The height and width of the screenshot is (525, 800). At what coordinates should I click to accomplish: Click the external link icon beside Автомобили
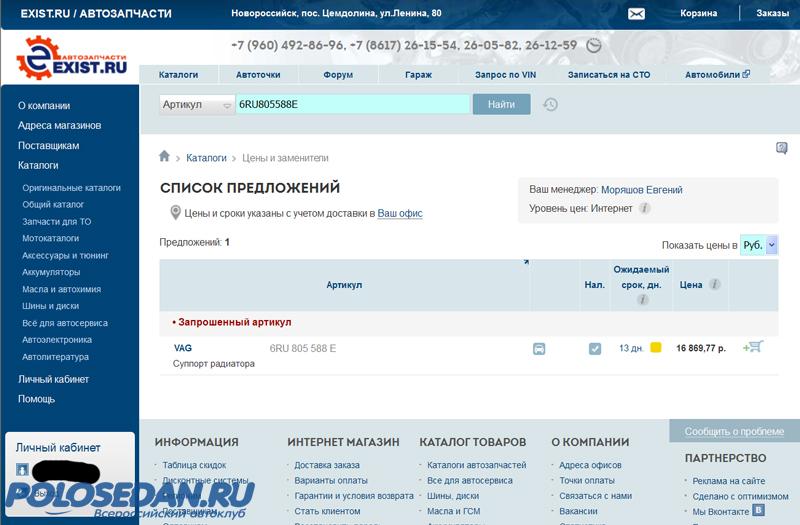pos(746,74)
